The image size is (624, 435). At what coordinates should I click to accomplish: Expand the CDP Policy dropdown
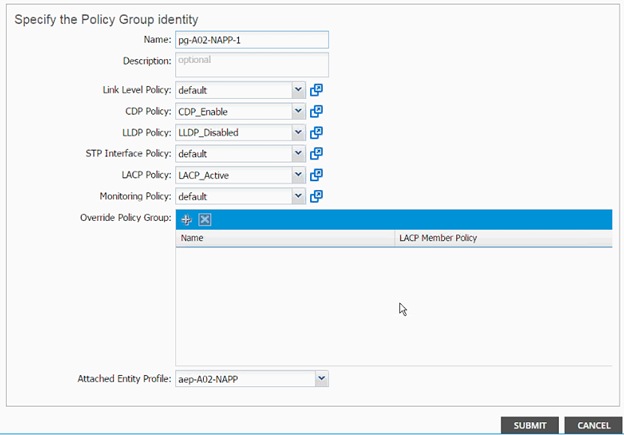298,111
